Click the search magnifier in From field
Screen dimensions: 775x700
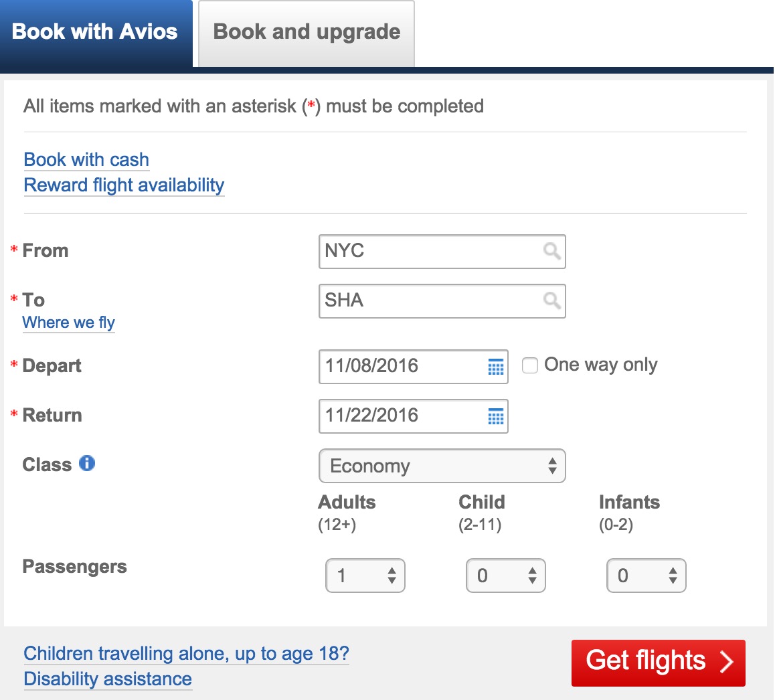[551, 251]
